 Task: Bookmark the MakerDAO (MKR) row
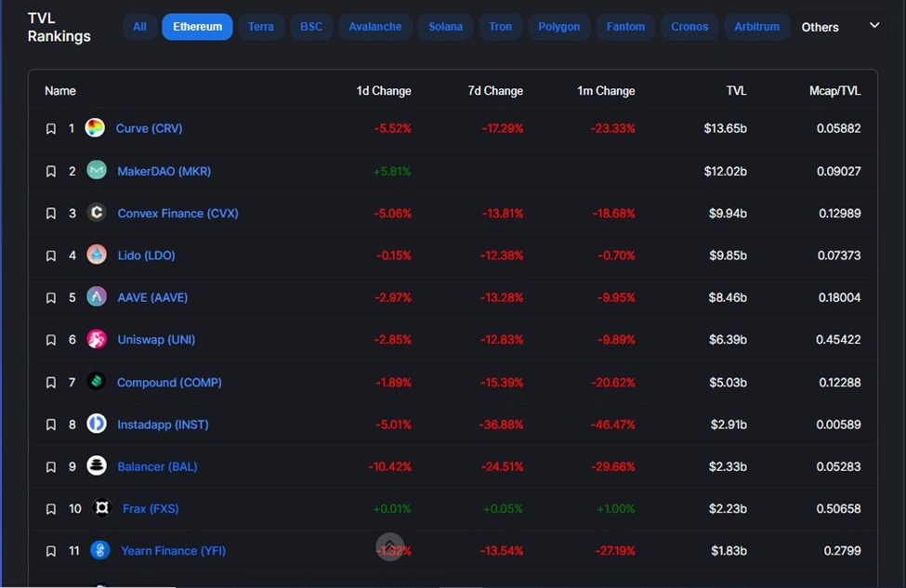(51, 172)
